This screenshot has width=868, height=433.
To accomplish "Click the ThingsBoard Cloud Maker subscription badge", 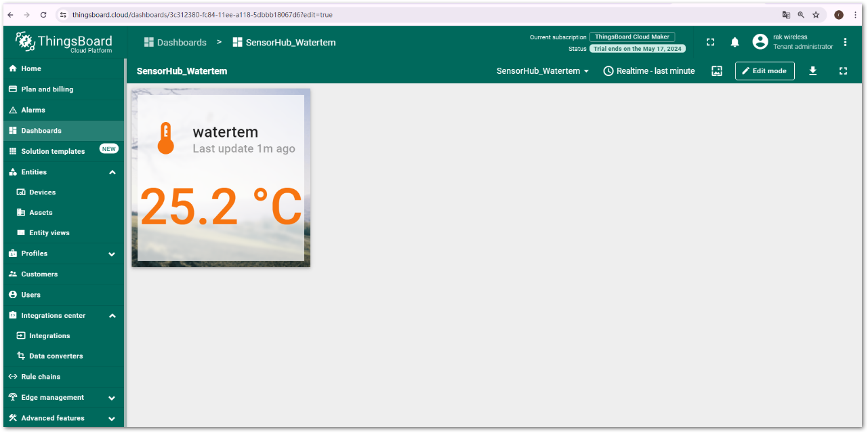I will click(x=632, y=37).
